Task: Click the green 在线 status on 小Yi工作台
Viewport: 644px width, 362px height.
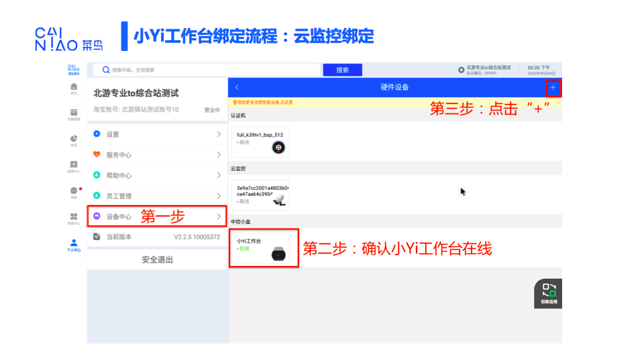Action: 243,249
